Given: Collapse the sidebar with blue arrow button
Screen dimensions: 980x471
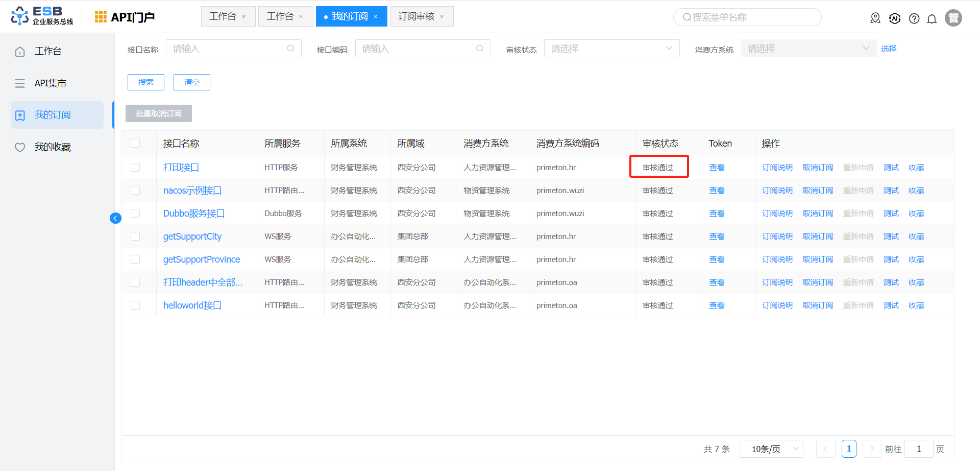Looking at the screenshot, I should click(x=116, y=219).
